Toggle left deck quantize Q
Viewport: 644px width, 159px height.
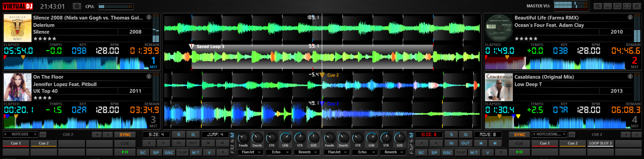193,134
